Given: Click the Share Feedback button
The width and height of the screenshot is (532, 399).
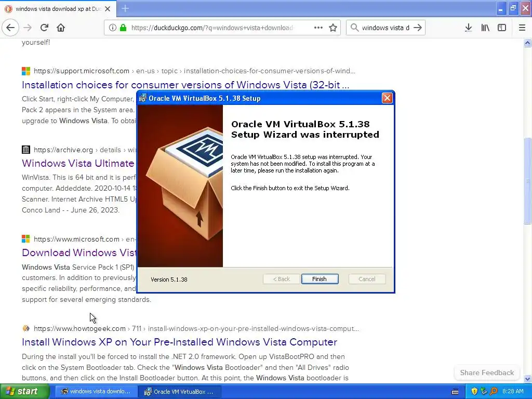Looking at the screenshot, I should point(487,373).
